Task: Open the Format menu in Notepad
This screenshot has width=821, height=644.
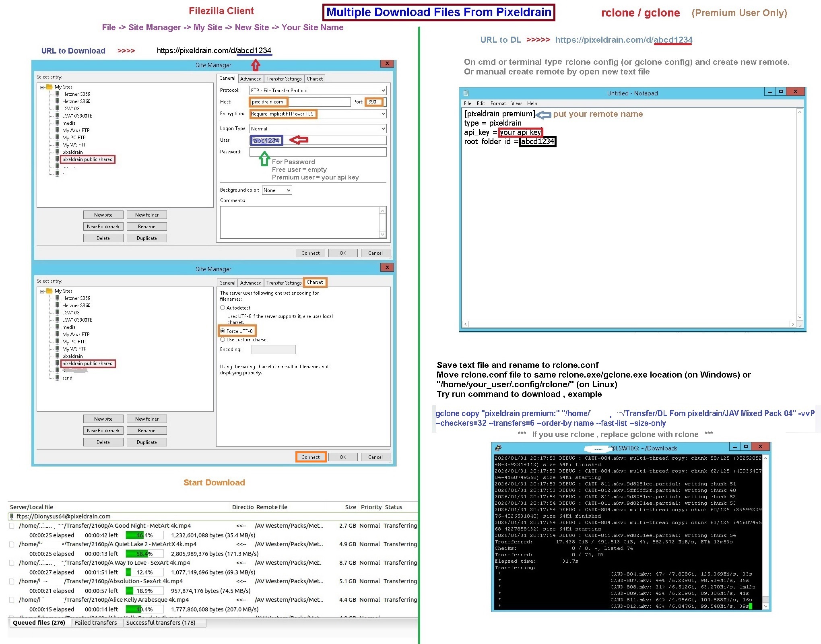Action: click(x=498, y=103)
